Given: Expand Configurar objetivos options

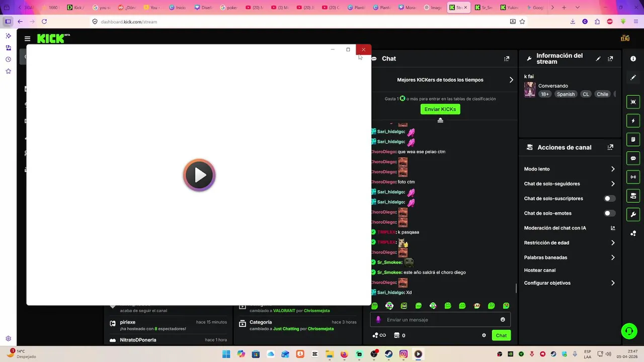Looking at the screenshot, I should [613, 283].
